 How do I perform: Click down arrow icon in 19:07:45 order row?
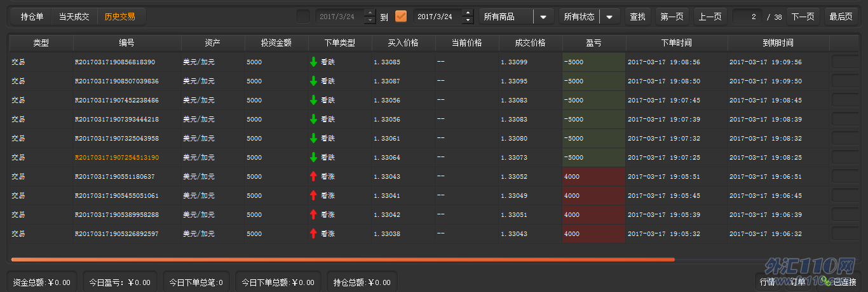tap(313, 100)
